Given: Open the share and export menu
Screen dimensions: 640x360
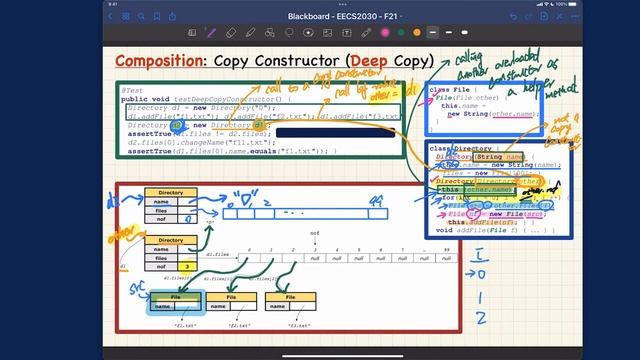Looking at the screenshot, I should pyautogui.click(x=172, y=16).
